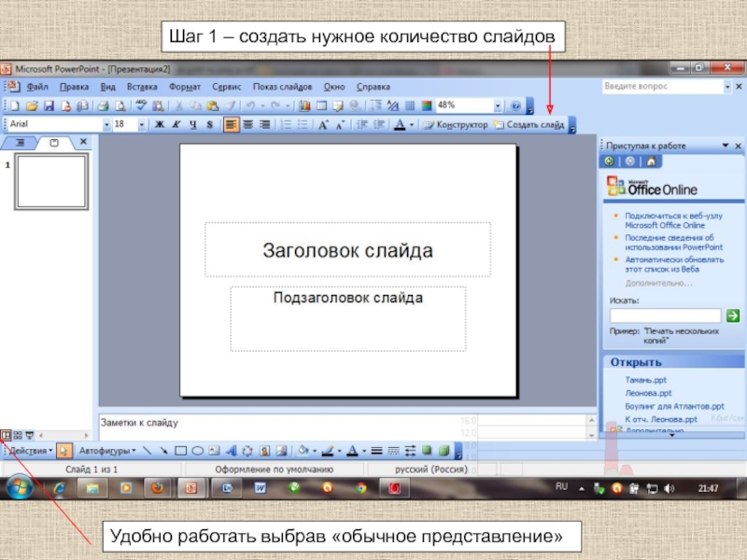Click the Home icon in the task pane
The height and width of the screenshot is (560, 747).
pos(651,161)
